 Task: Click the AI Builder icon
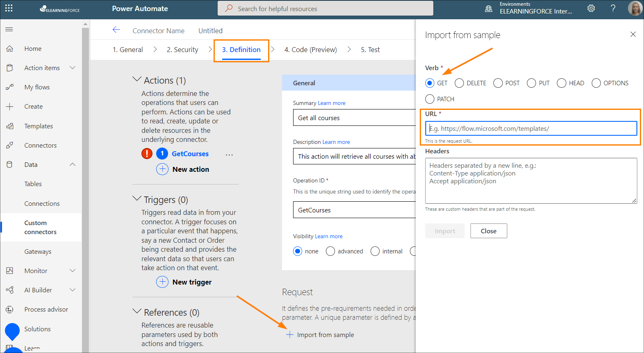tap(10, 290)
